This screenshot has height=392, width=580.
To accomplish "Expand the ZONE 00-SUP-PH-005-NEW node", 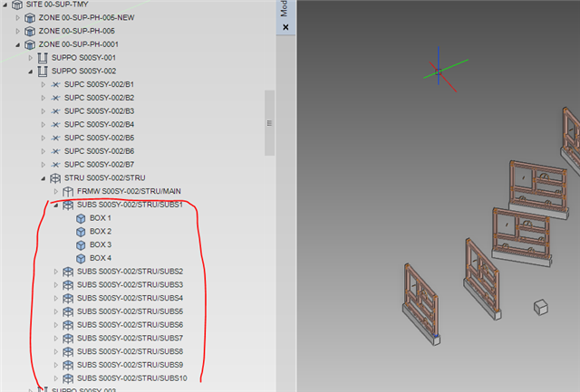I will pos(17,18).
